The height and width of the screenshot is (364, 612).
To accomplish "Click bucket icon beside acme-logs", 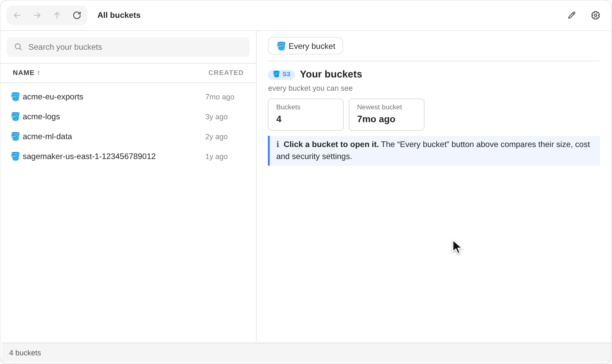I will (x=15, y=116).
